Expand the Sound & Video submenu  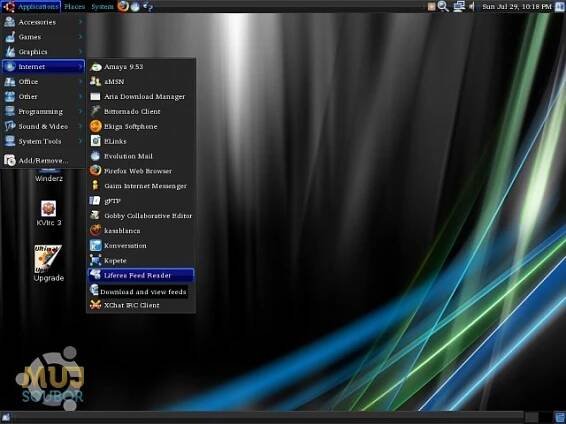43,126
